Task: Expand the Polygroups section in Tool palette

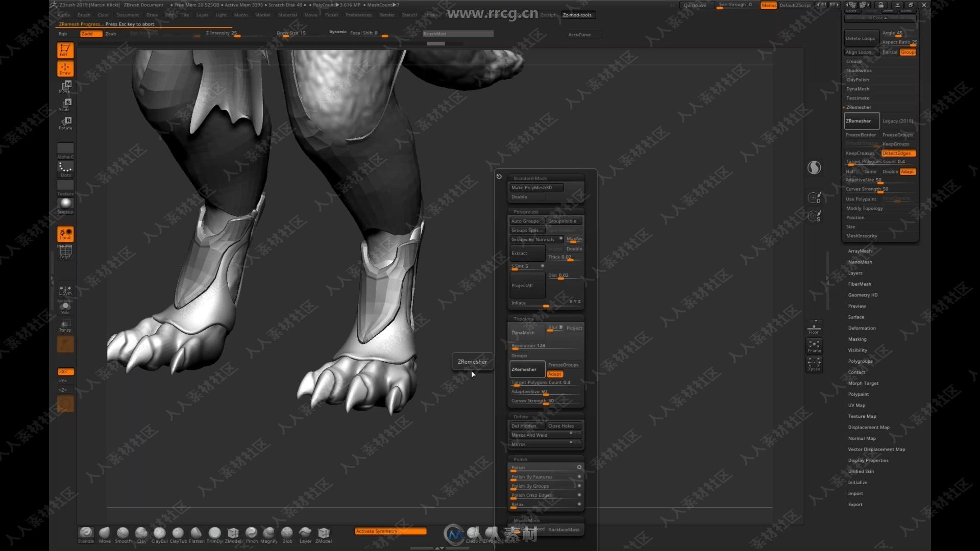Action: 860,361
